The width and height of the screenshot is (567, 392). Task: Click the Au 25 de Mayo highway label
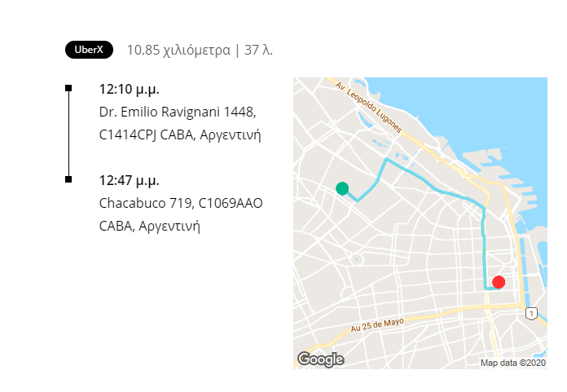click(377, 324)
